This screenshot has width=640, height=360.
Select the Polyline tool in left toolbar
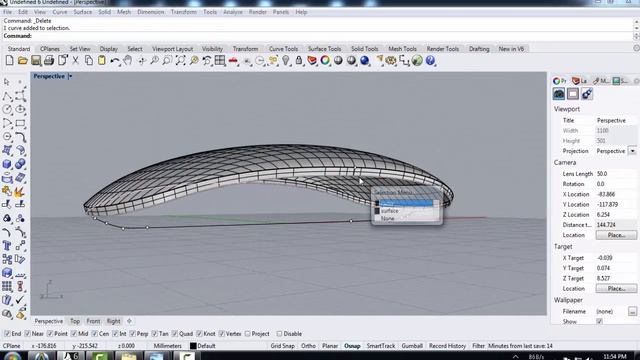click(x=7, y=96)
